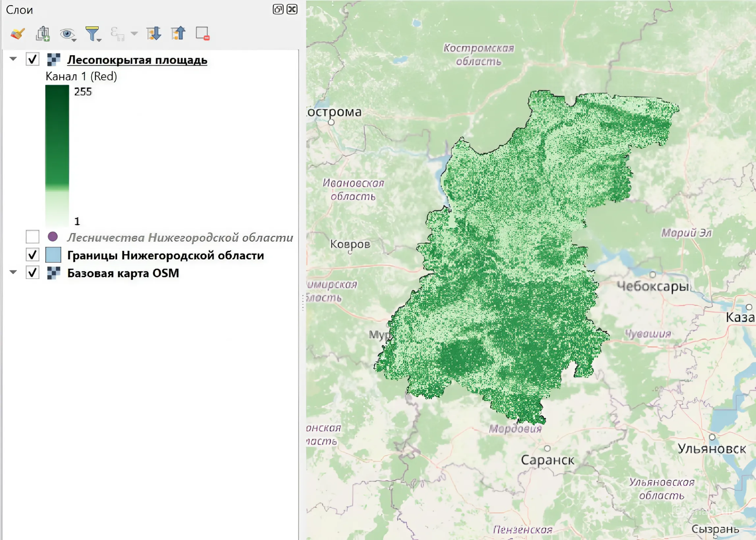
Task: Collapse the Лесопокрытая площадь layer legend
Action: click(x=13, y=60)
